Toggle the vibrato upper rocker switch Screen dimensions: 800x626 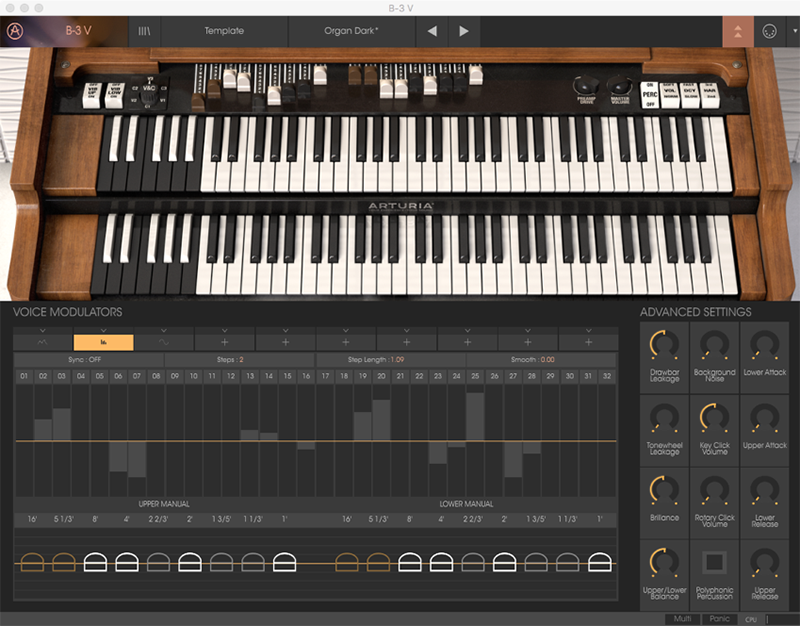[92, 94]
